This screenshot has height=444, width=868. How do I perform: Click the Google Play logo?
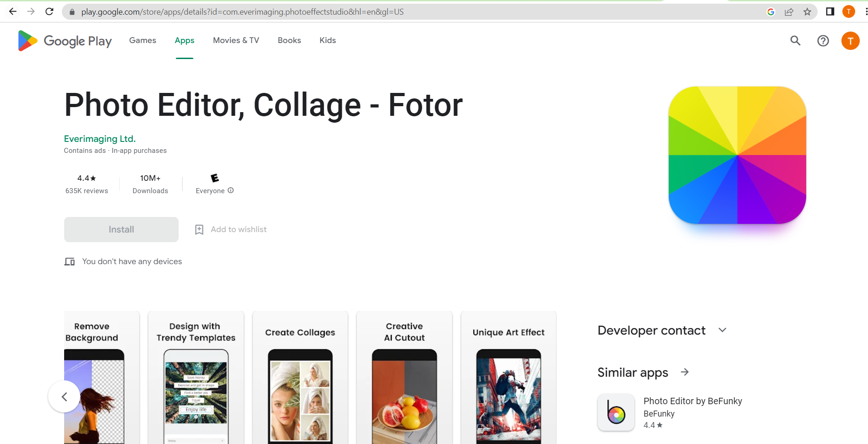pos(65,41)
